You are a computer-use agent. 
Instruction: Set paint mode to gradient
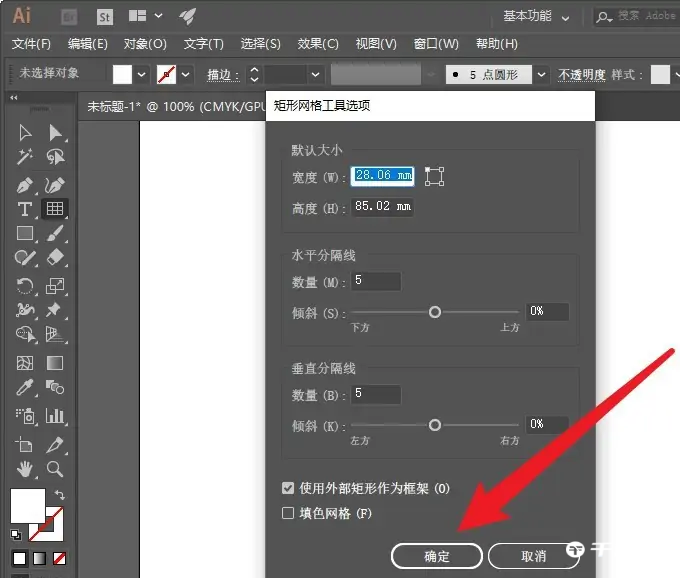(x=39, y=558)
